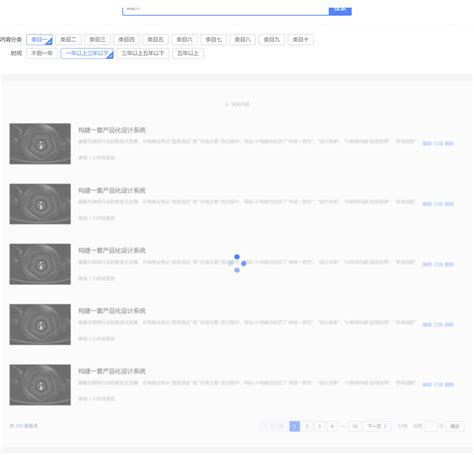
Task: Click the search text input field
Action: point(226,11)
